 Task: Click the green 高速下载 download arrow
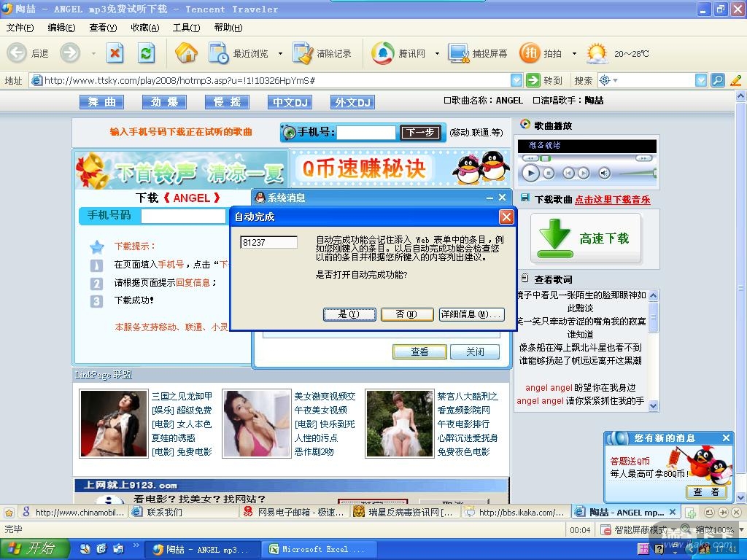click(554, 238)
